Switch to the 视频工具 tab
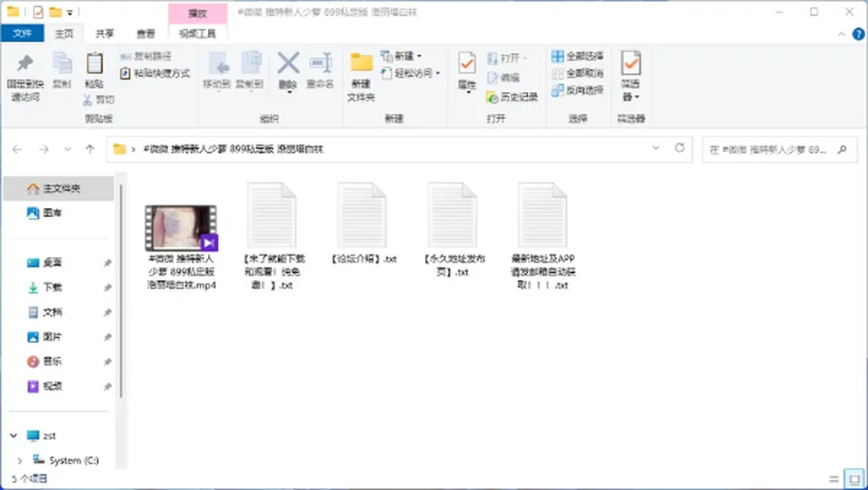Image resolution: width=868 pixels, height=490 pixels. 198,33
